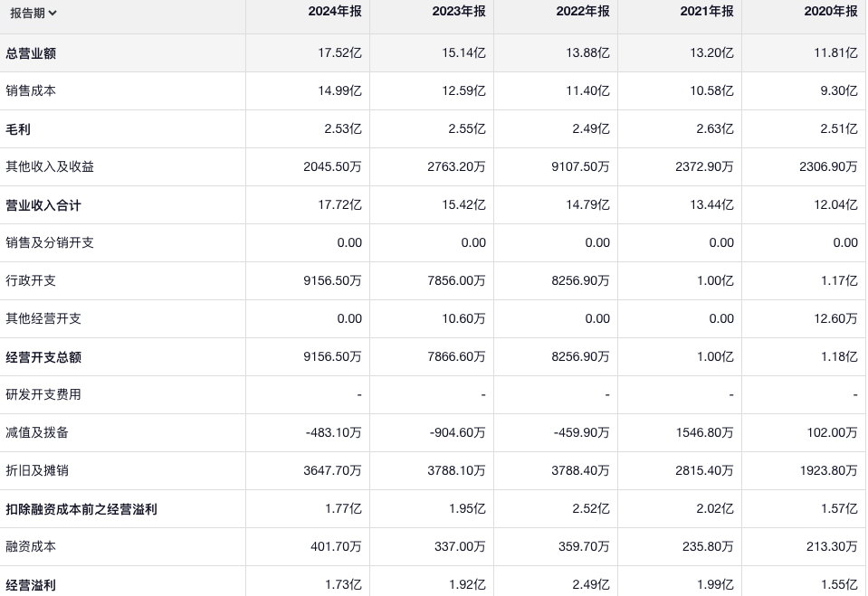This screenshot has width=868, height=596.
Task: Click the 2022年报 column header
Action: coord(582,12)
